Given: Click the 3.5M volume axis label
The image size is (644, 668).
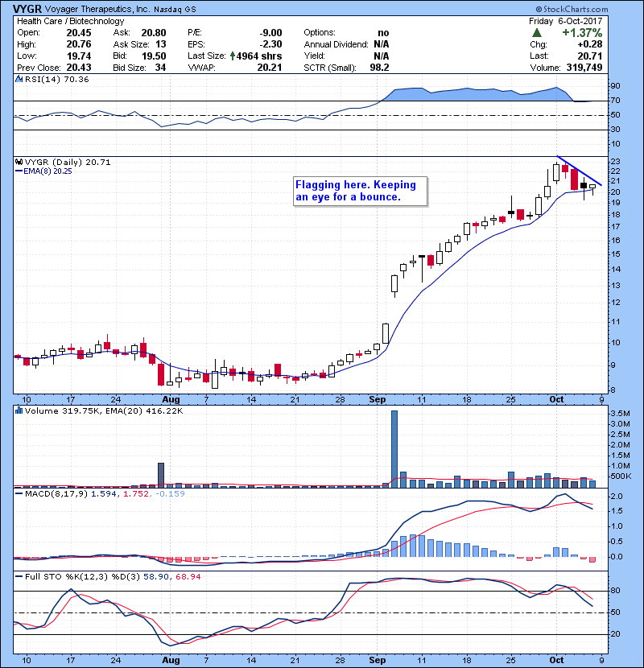Looking at the screenshot, I should [620, 414].
